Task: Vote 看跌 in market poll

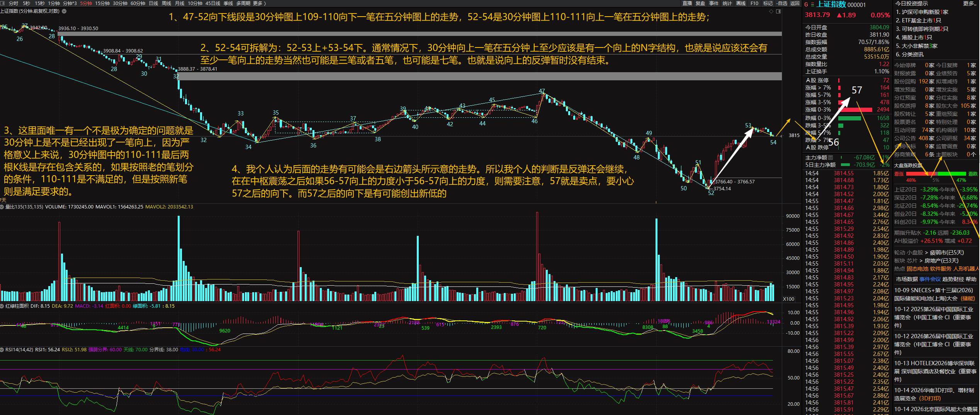Action: (973, 174)
